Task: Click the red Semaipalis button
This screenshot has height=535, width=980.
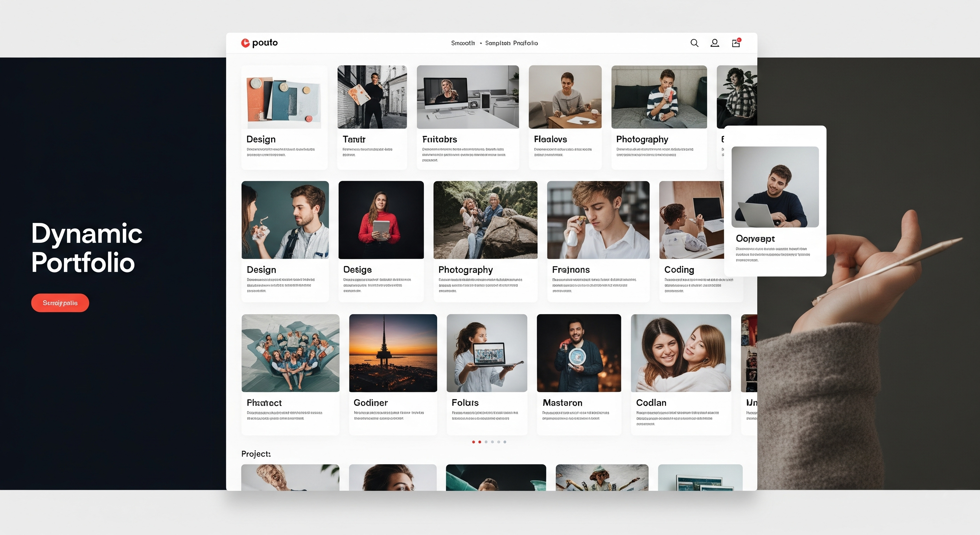Action: [60, 303]
